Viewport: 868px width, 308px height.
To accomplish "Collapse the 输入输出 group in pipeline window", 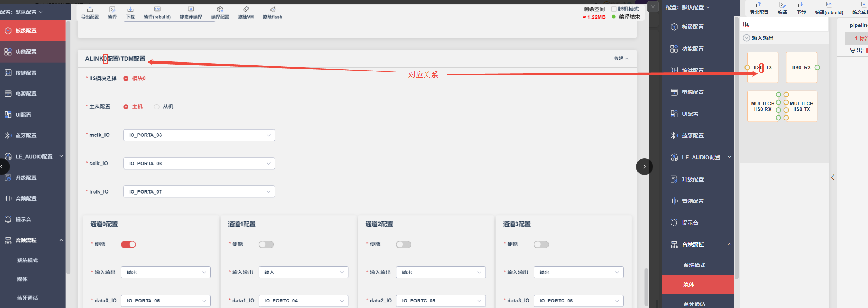I will point(746,38).
